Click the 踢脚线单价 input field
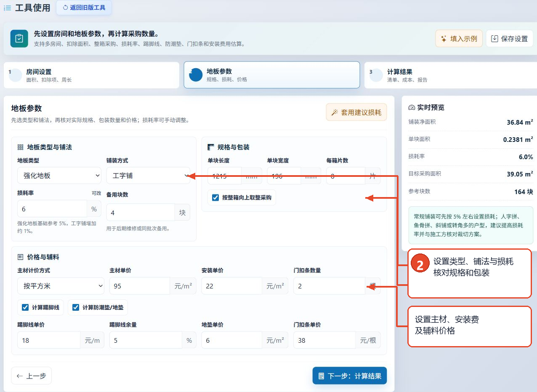The width and height of the screenshot is (537, 392). click(x=49, y=340)
